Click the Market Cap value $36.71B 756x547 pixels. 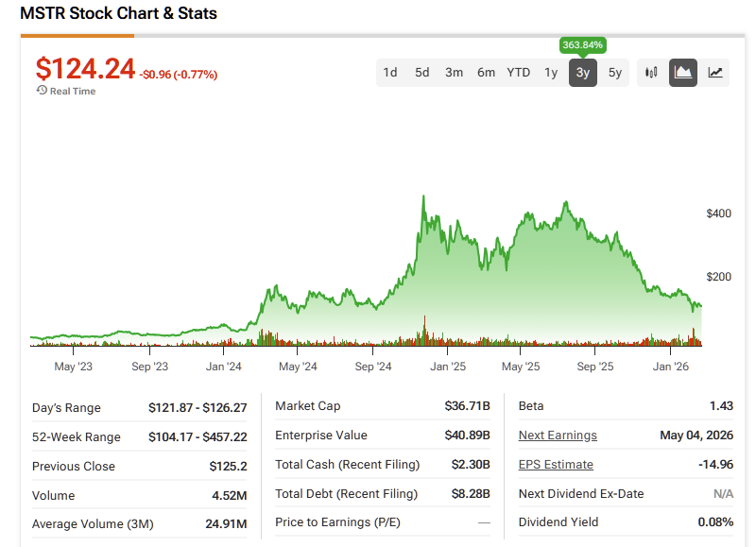(x=468, y=406)
